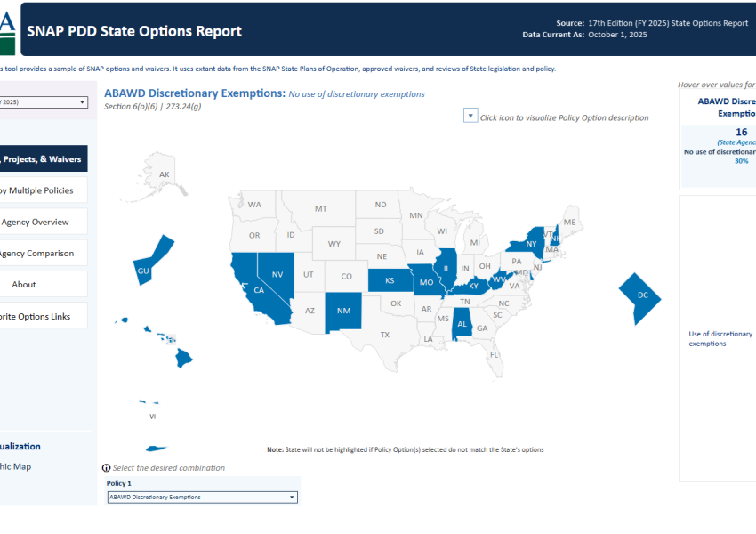Select the Guam (GU) shape on map
The width and height of the screenshot is (756, 534).
(152, 262)
